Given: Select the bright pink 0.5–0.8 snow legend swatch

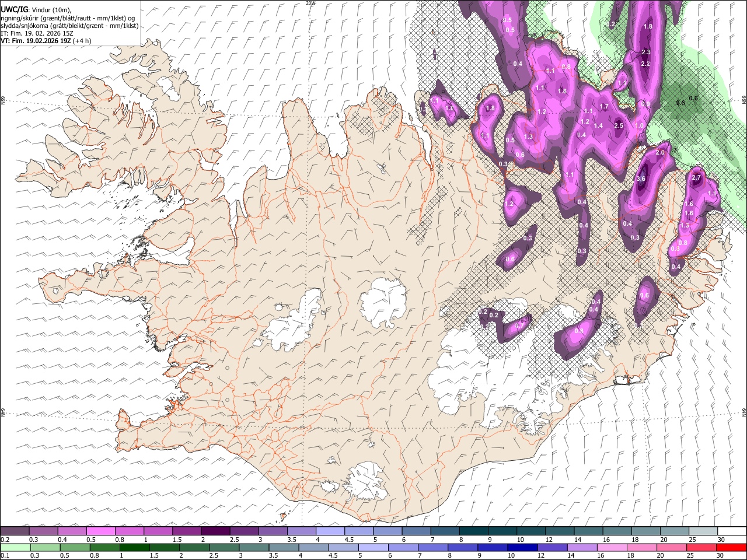Looking at the screenshot, I should [100, 531].
